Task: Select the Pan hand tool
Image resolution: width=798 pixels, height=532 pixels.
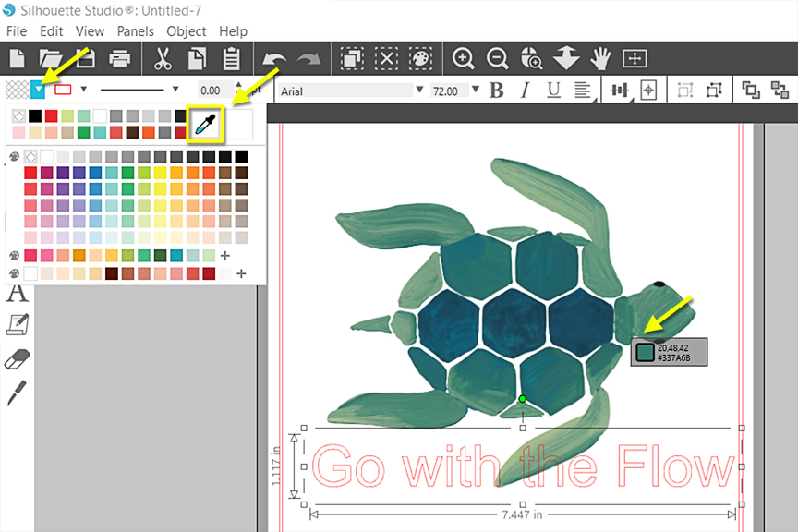Action: [x=600, y=58]
